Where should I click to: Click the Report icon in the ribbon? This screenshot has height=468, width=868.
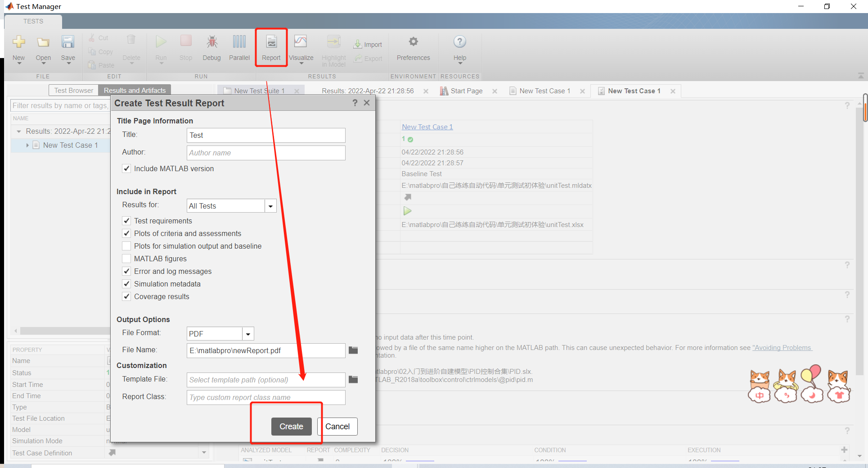click(271, 47)
